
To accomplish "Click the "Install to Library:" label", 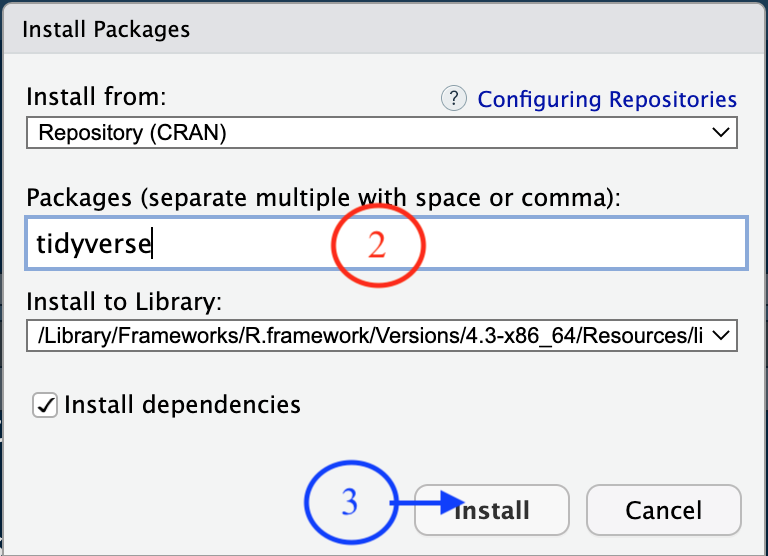I will click(x=123, y=302).
